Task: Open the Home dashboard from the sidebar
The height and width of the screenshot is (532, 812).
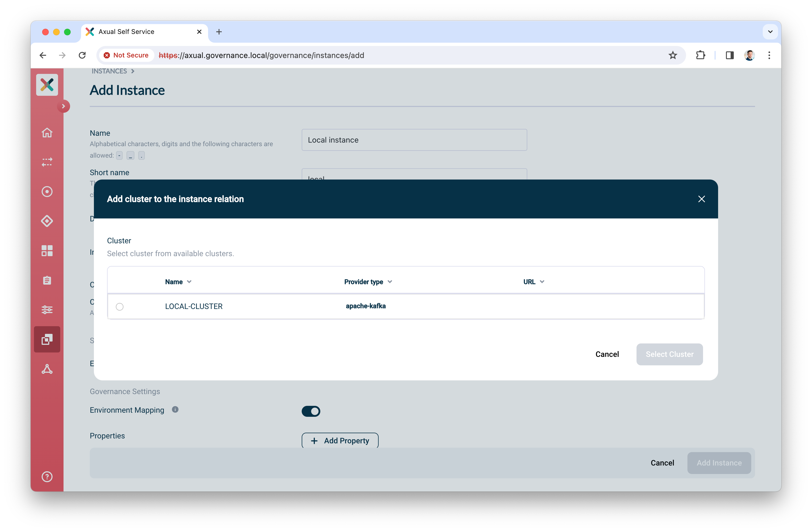Action: tap(47, 133)
